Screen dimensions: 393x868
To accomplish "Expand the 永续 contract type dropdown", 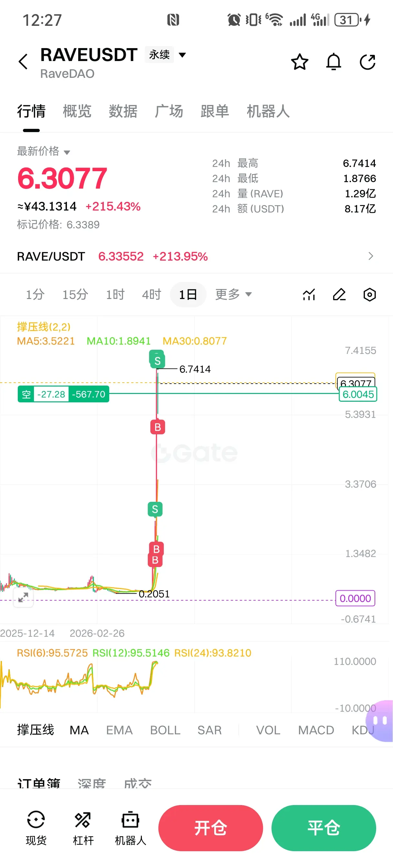I will pyautogui.click(x=165, y=55).
